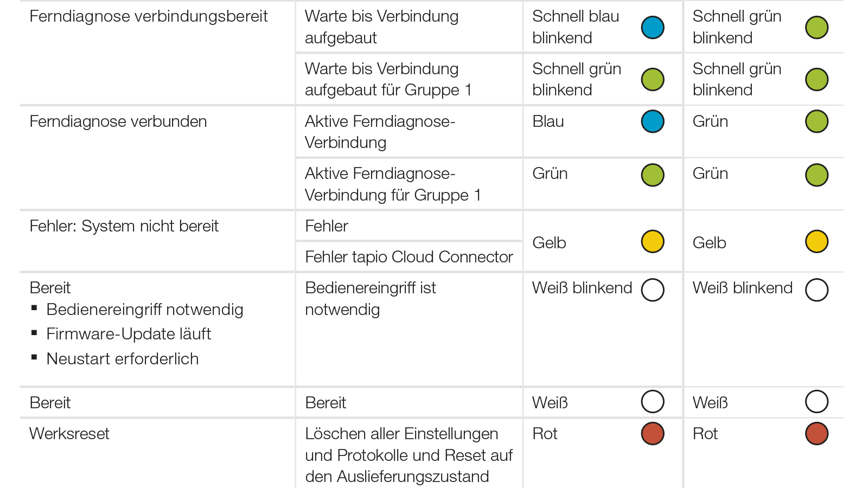The height and width of the screenshot is (488, 868).
Task: Click the 'Firmware-Update läuft' bullet item
Action: (x=129, y=334)
